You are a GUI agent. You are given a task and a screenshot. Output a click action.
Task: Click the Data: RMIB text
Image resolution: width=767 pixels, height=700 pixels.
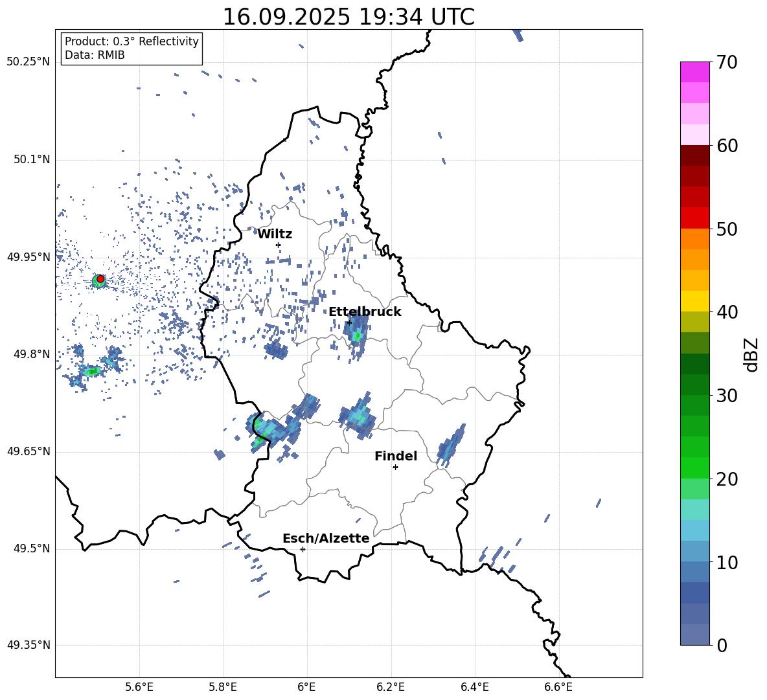[x=95, y=56]
